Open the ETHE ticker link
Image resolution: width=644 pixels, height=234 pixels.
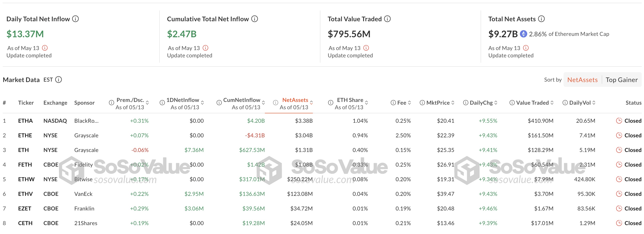point(25,135)
